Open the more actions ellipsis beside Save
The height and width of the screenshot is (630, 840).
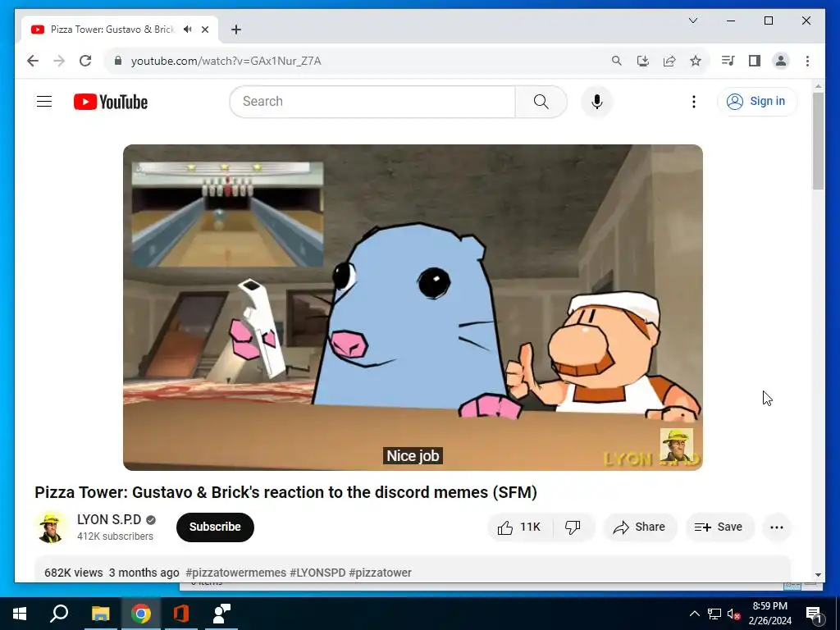pyautogui.click(x=776, y=527)
